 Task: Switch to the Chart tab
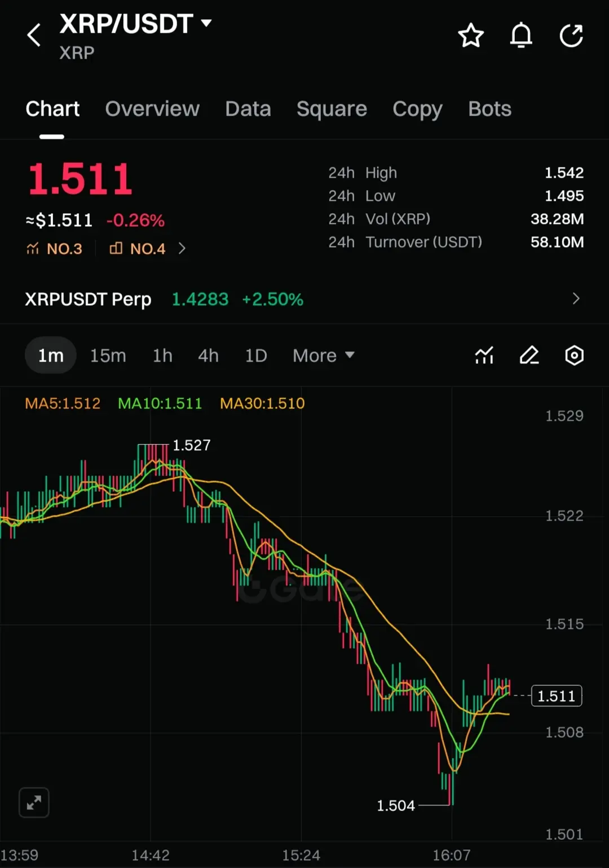pyautogui.click(x=52, y=109)
